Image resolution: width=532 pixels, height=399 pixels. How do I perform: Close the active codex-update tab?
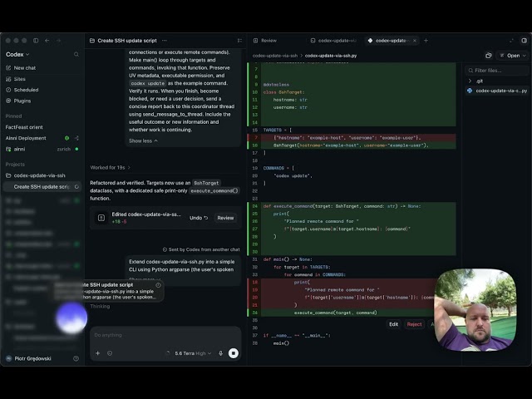click(415, 41)
